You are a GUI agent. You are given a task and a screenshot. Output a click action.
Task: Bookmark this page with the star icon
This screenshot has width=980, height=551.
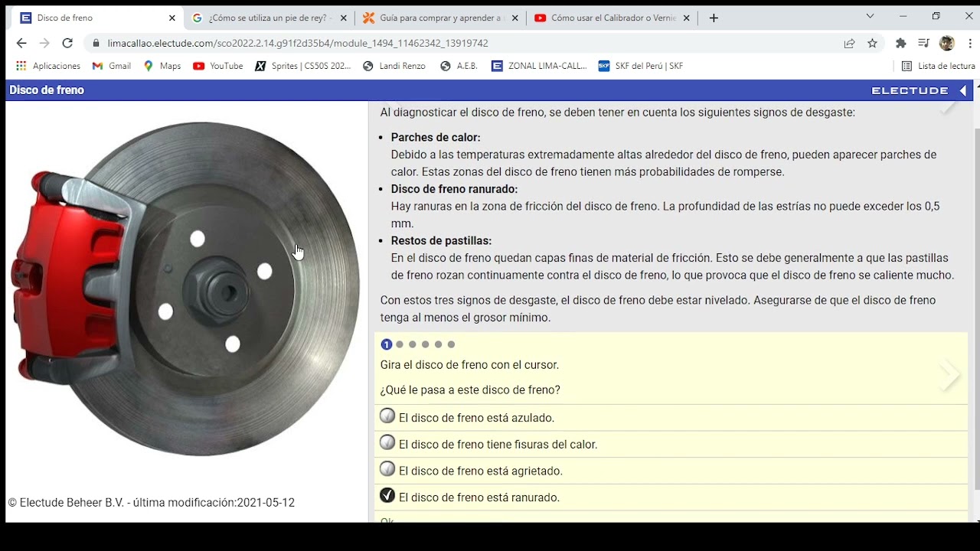pos(872,44)
